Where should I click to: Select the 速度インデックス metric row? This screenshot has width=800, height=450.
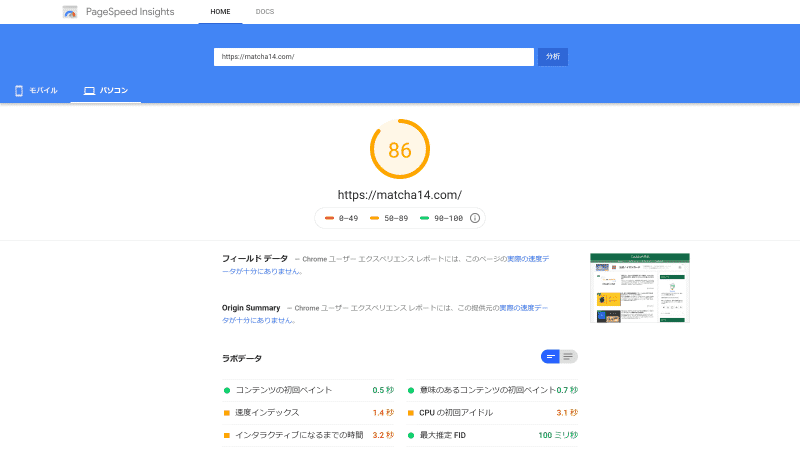tap(308, 413)
